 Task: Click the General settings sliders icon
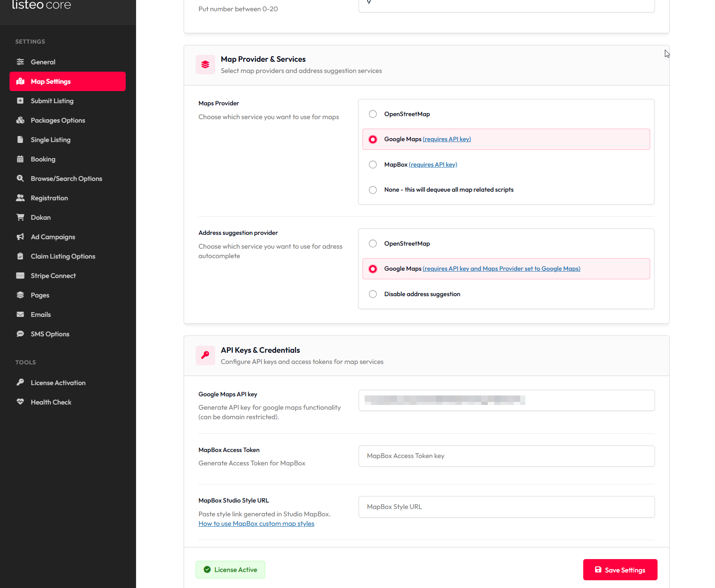pyautogui.click(x=20, y=62)
